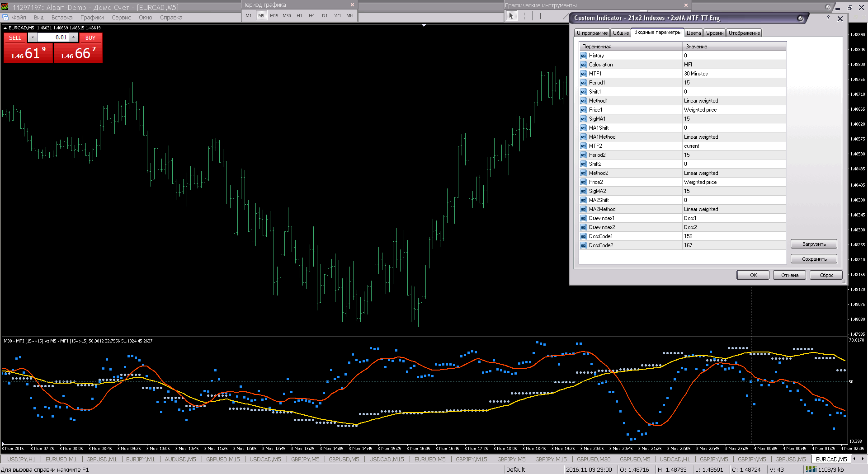
Task: Set timeframe to D1
Action: [325, 16]
